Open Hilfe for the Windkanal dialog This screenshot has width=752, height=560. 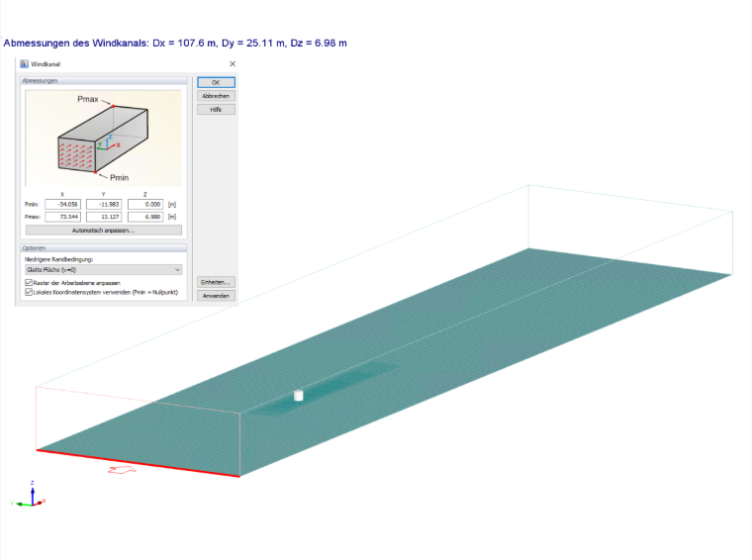[216, 109]
